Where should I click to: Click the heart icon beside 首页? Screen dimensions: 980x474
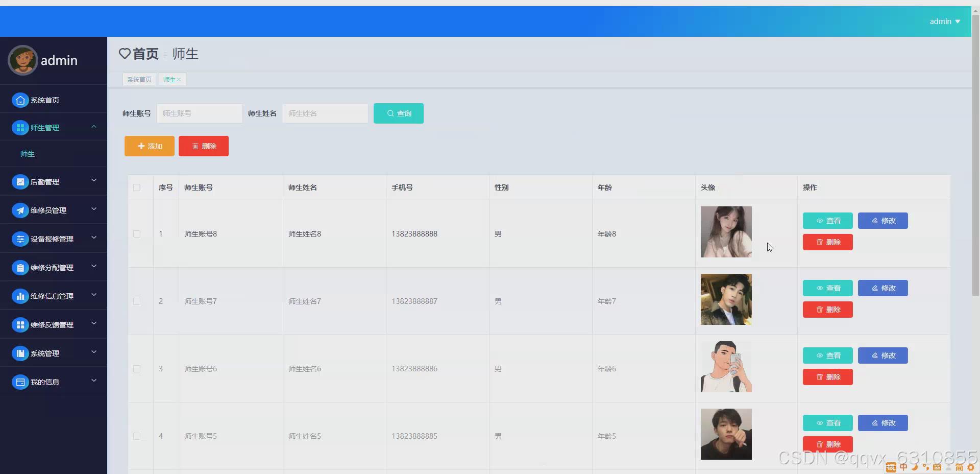click(x=125, y=53)
